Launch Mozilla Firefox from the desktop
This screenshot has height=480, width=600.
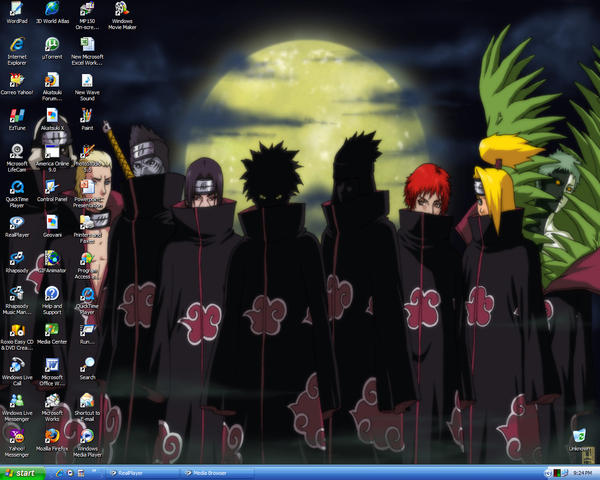(52, 440)
